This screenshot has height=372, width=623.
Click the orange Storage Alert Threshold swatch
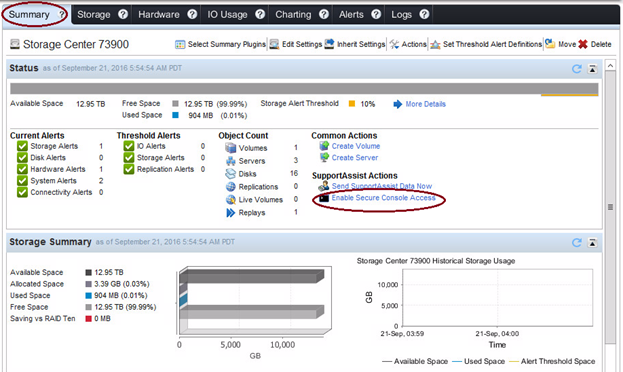coord(352,104)
